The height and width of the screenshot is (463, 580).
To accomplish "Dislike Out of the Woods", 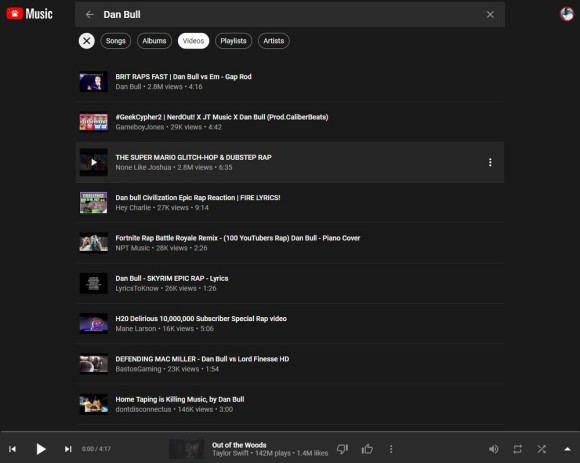I will click(342, 449).
